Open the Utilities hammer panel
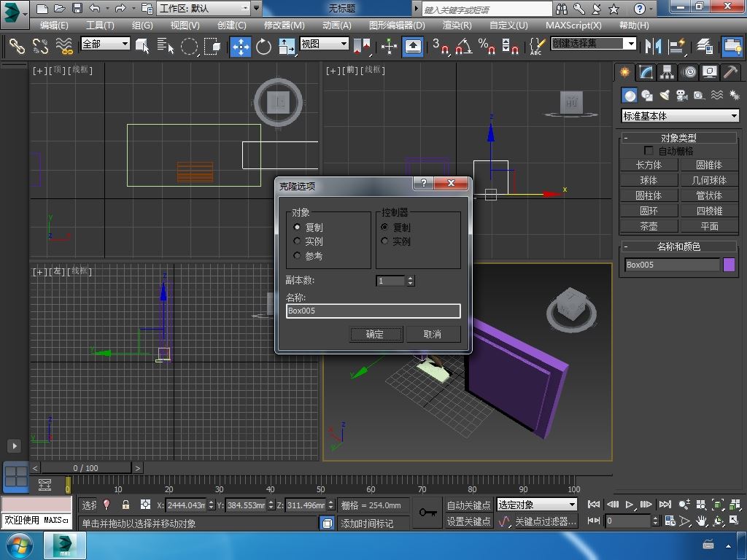The height and width of the screenshot is (560, 747). (x=729, y=72)
